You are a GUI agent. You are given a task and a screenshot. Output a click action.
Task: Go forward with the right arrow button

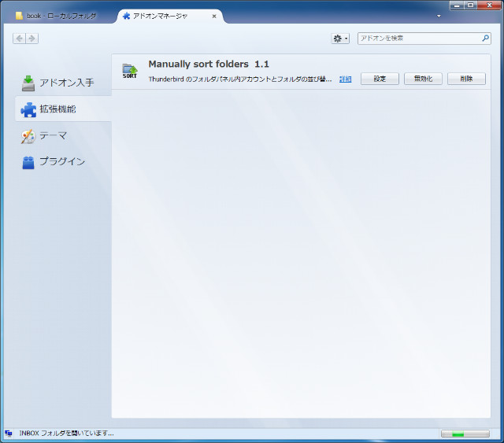[x=31, y=39]
